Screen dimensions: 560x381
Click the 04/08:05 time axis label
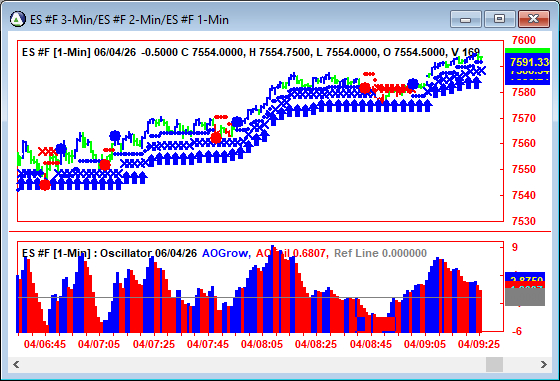coord(262,344)
